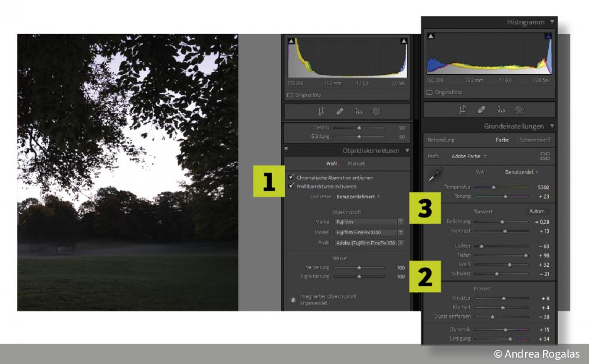Screen dimensions: 589x364
Task: Toggle the Objektivkorrekturen panel switch
Action: coord(286,150)
